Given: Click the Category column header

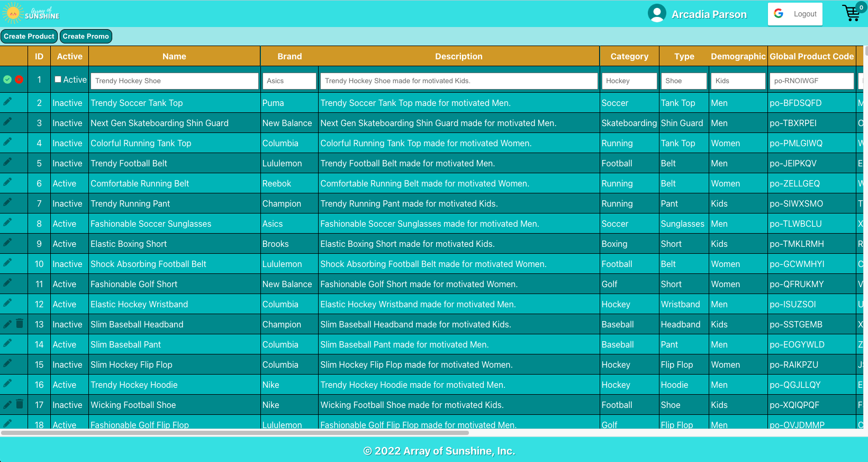Looking at the screenshot, I should point(629,56).
